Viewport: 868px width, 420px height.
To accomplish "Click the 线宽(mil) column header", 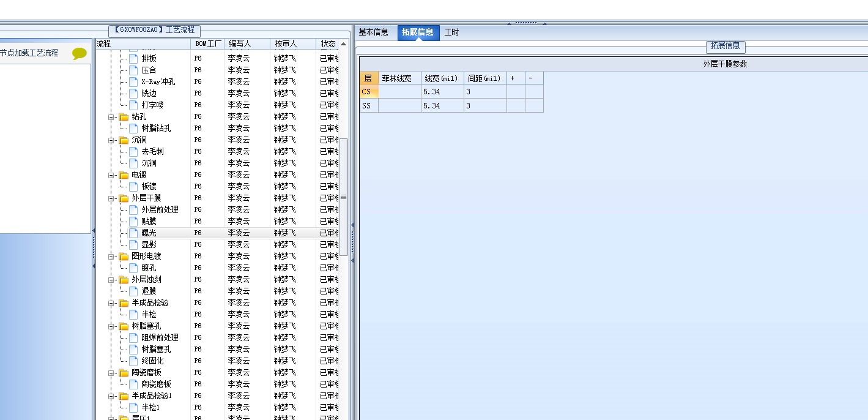I will pos(442,78).
